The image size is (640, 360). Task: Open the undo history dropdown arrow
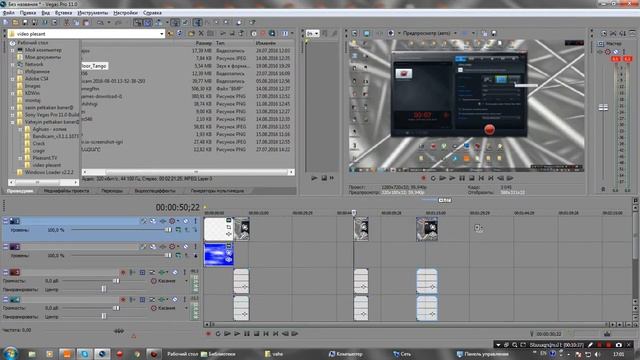tap(109, 22)
